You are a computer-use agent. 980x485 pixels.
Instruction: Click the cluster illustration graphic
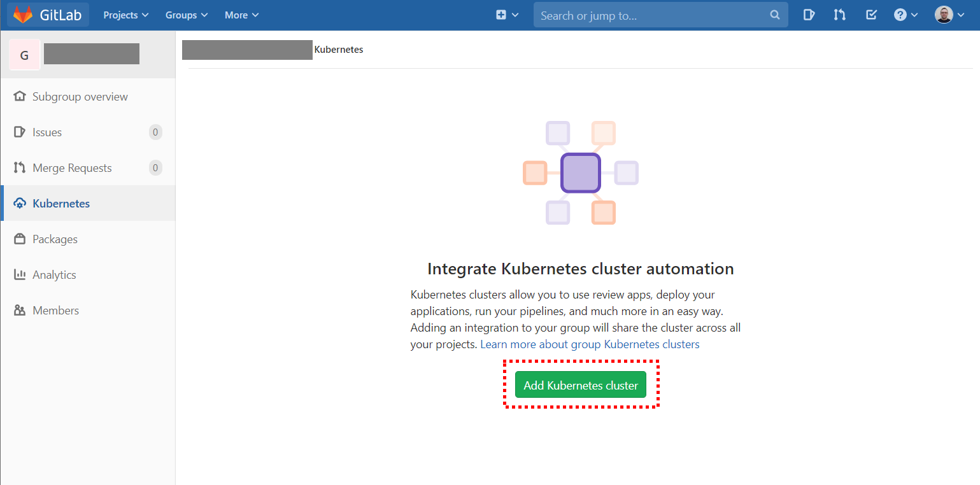581,172
